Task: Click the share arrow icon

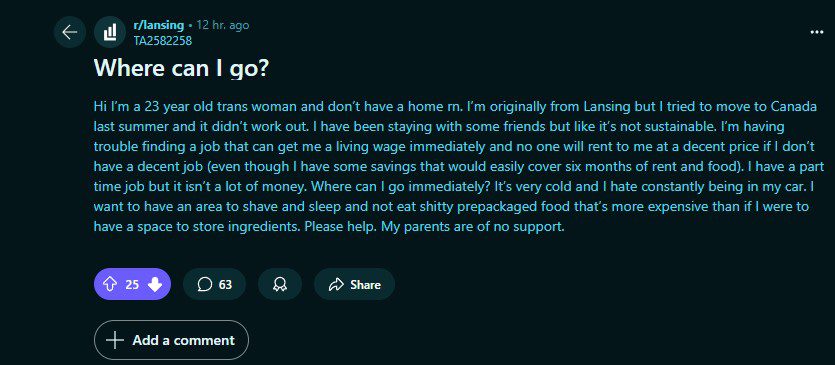Action: click(336, 285)
